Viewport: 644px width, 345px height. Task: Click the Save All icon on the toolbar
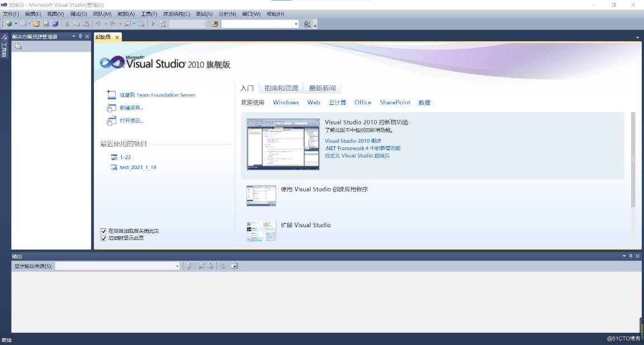click(x=56, y=23)
